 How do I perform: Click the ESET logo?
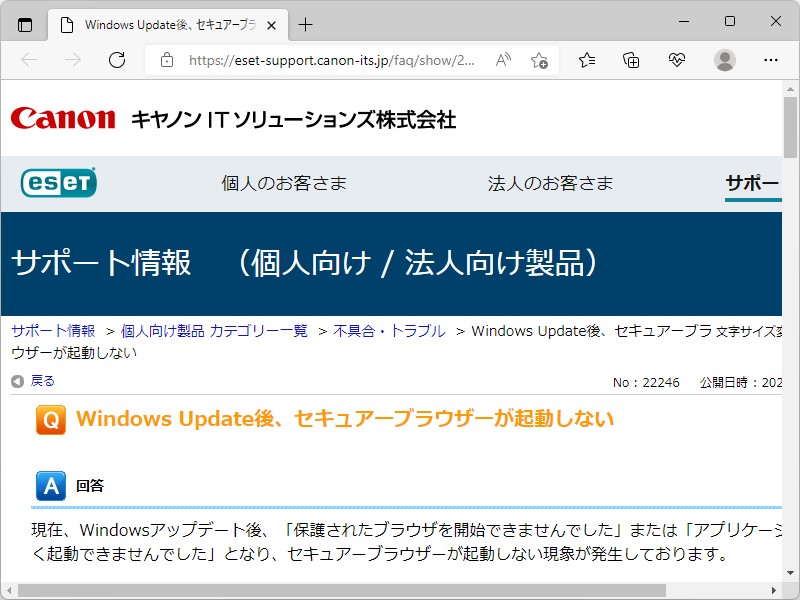tap(57, 183)
